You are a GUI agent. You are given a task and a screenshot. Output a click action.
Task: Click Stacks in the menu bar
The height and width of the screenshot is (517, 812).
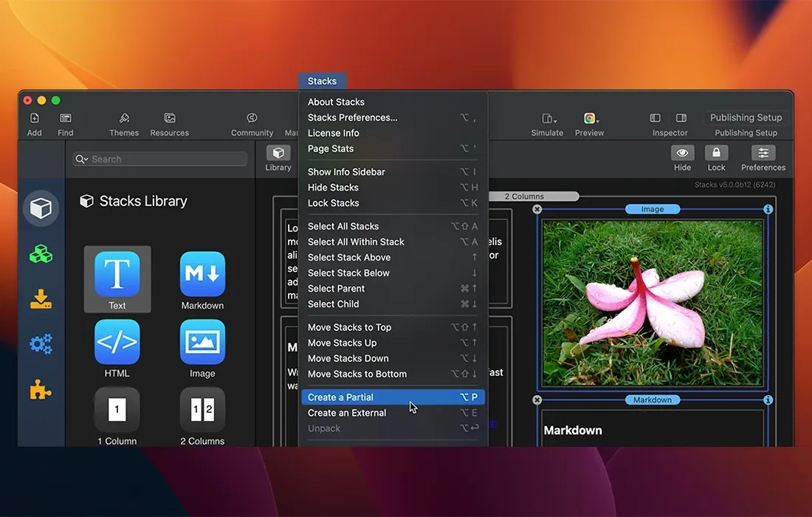(322, 81)
